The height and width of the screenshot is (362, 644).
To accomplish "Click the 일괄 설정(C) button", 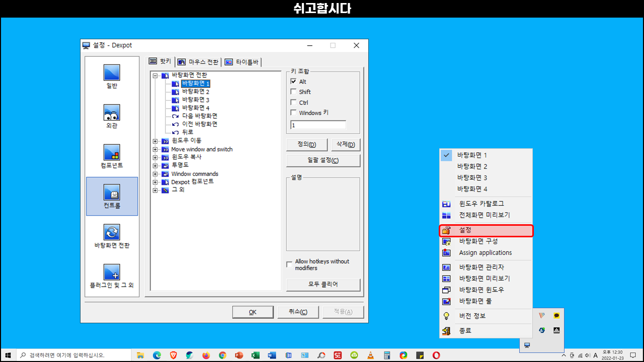I will pos(323,160).
